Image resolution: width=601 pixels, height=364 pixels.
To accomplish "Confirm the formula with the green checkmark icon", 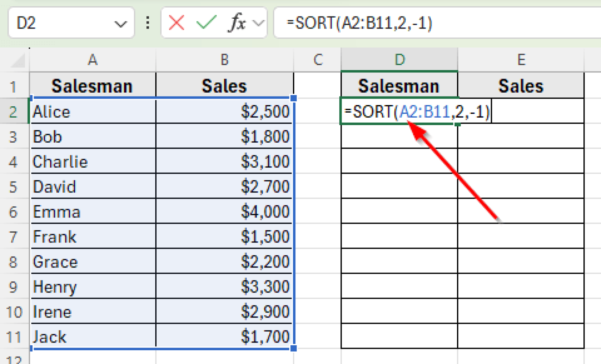I will point(204,23).
